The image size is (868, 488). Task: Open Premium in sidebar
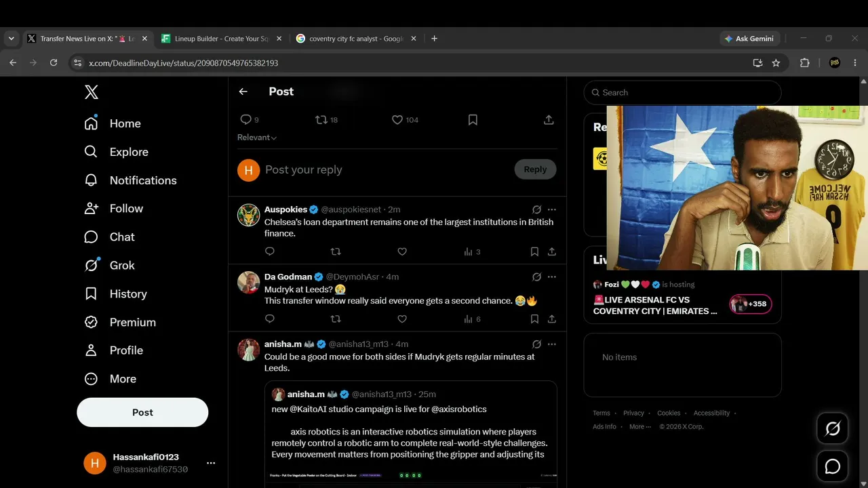(120, 322)
